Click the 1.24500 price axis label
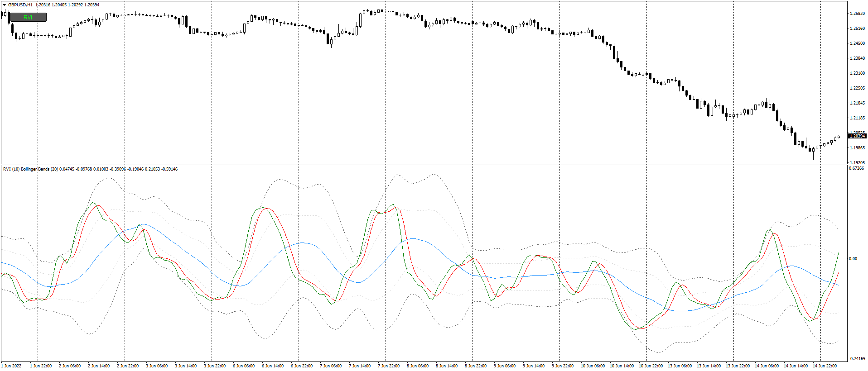The height and width of the screenshot is (371, 868). pos(857,43)
